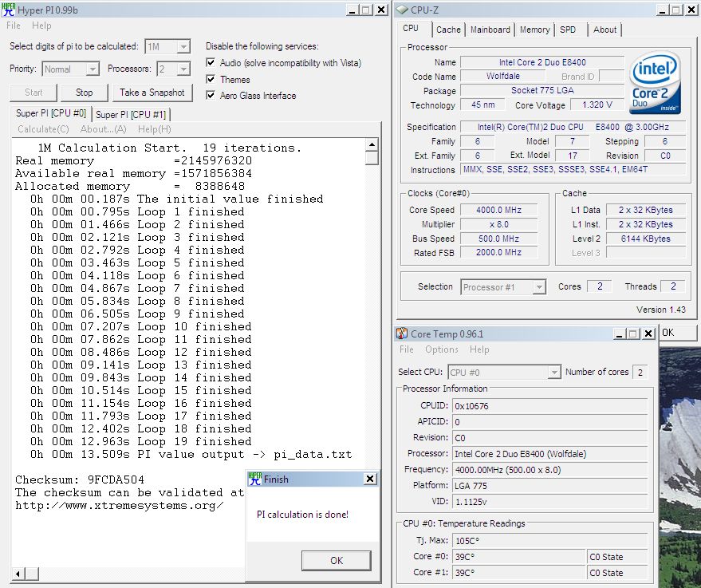This screenshot has height=588, width=701.
Task: Close the Hyper PI window
Action: coord(381,10)
